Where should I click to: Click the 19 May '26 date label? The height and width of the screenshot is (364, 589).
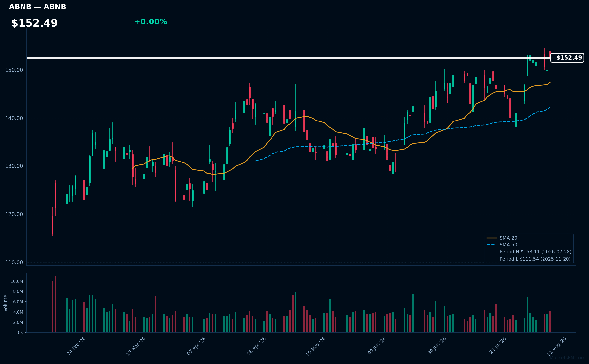click(x=316, y=346)
